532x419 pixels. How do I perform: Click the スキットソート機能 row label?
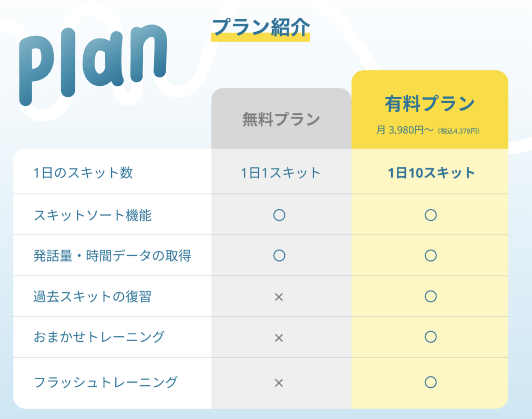[92, 215]
